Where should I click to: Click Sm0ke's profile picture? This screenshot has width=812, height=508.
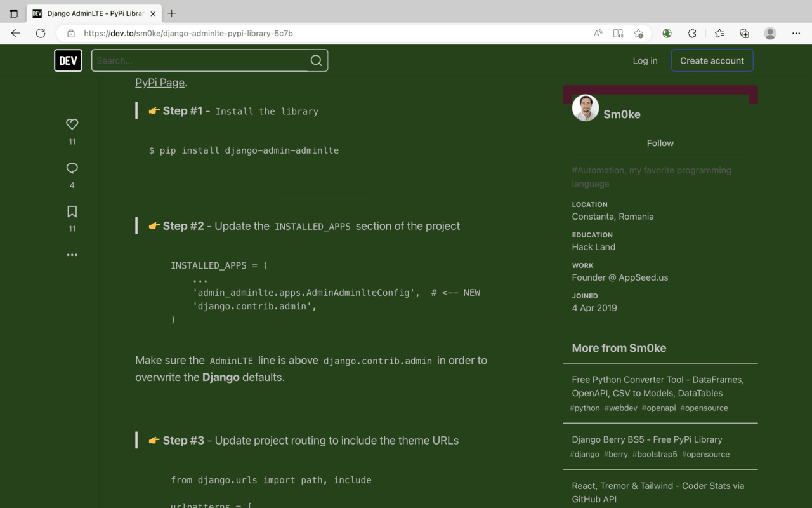(x=586, y=108)
